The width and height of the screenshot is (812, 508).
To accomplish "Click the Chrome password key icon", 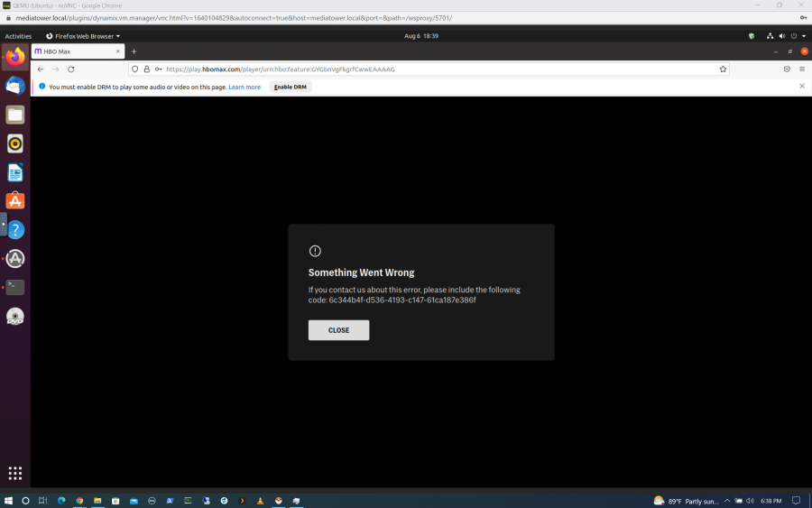I will (x=803, y=18).
